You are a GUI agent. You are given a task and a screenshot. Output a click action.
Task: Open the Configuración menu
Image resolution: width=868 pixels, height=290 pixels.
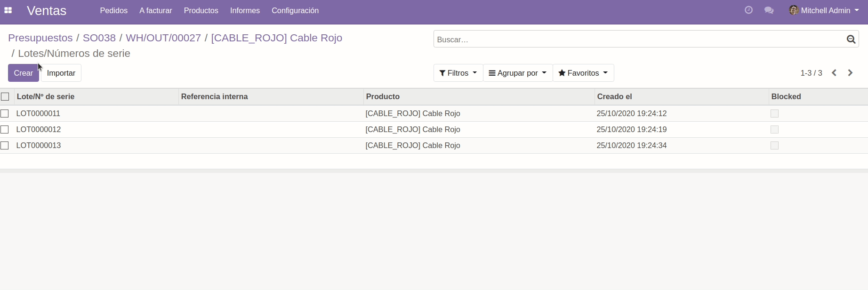[x=295, y=10]
